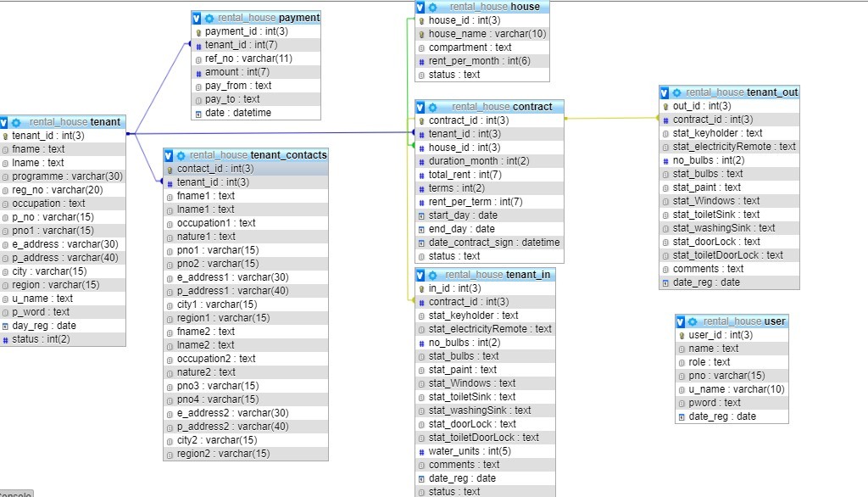868x497 pixels.
Task: Open the contract table gear options icon
Action: click(433, 107)
